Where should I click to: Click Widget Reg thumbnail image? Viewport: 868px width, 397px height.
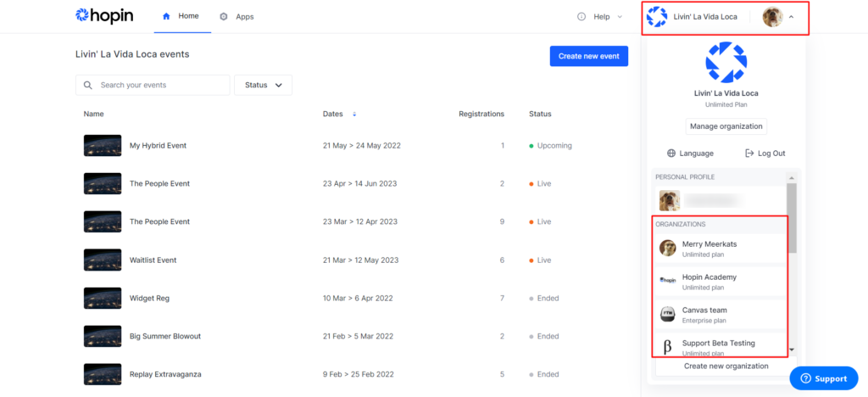(x=103, y=298)
